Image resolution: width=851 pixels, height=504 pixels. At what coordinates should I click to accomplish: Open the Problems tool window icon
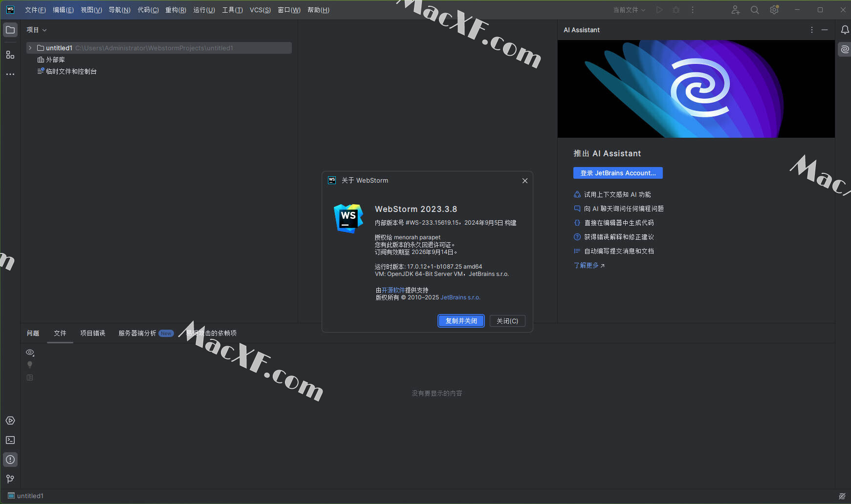coord(10,460)
